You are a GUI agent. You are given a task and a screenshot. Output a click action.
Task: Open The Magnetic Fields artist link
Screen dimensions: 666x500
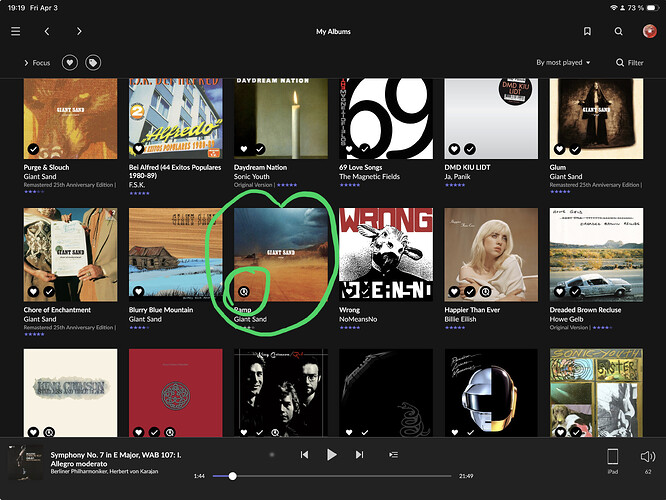(x=369, y=176)
